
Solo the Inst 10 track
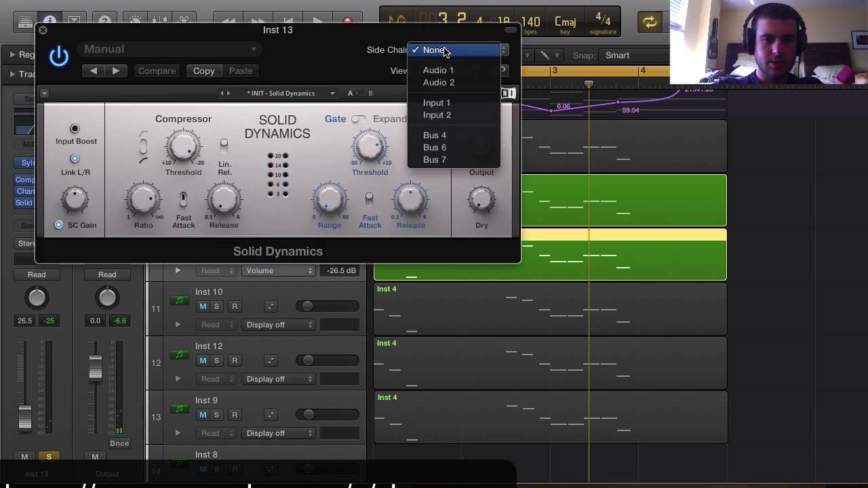point(216,306)
